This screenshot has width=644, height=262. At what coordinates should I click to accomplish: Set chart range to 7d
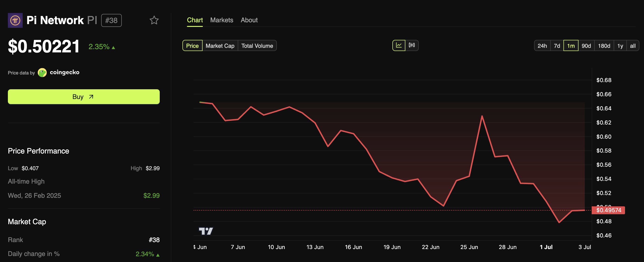tap(557, 46)
